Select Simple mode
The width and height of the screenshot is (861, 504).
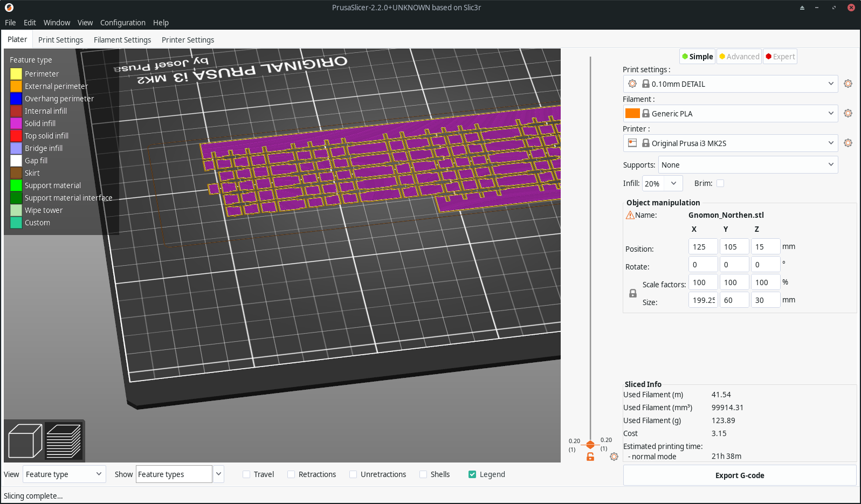click(698, 57)
